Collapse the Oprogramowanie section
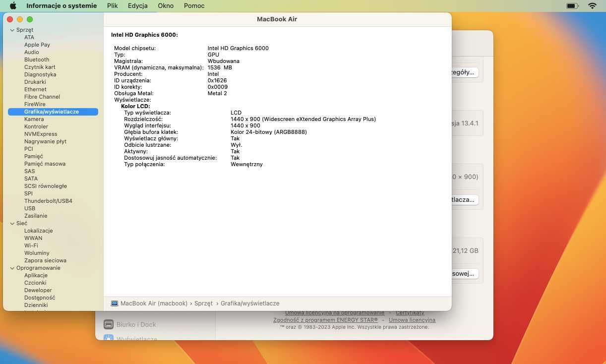The height and width of the screenshot is (364, 606). tap(12, 268)
